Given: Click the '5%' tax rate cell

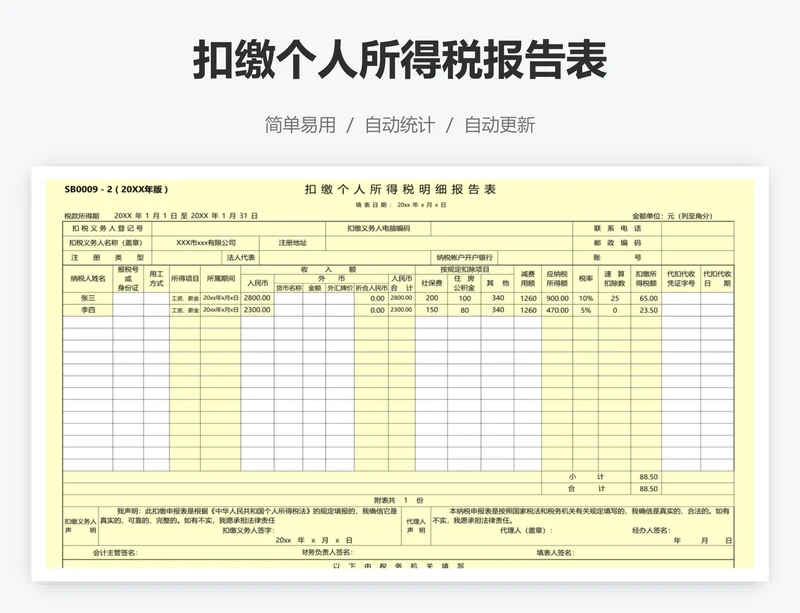Looking at the screenshot, I should pos(585,310).
